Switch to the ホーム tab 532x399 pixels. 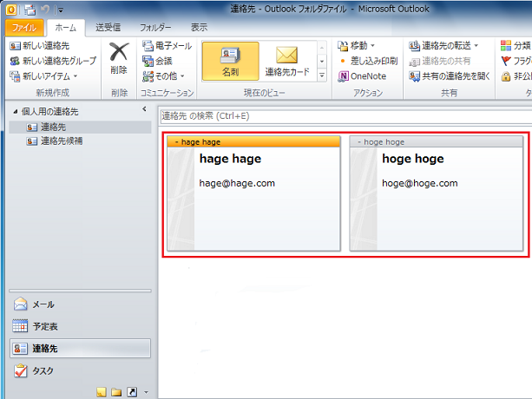click(66, 28)
